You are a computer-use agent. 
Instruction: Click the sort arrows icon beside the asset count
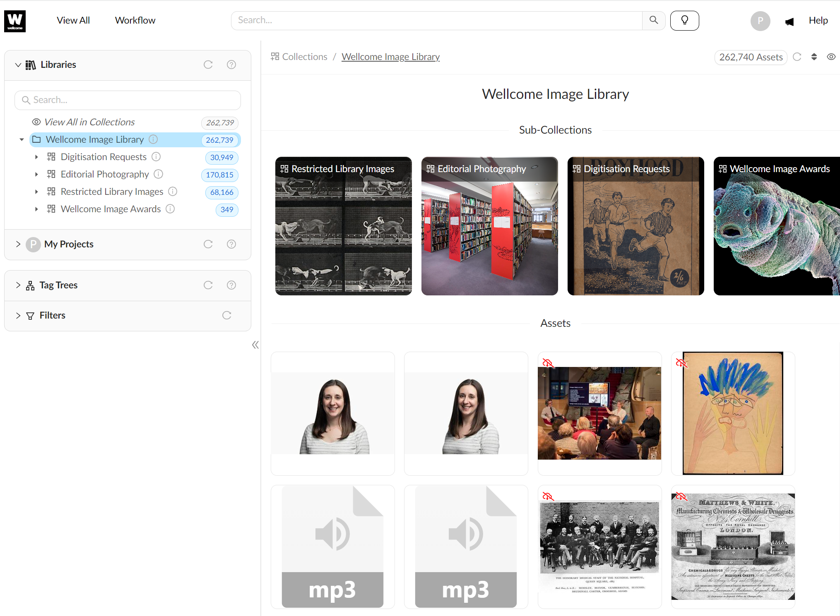(814, 57)
